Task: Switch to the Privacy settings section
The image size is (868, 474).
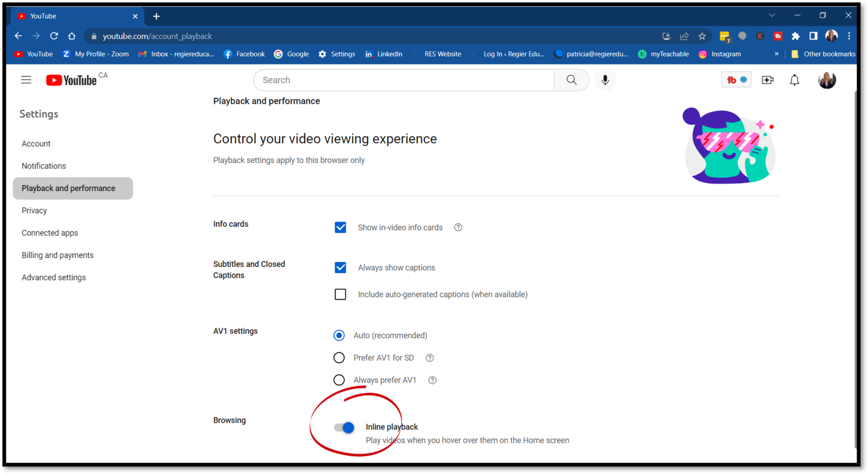Action: coord(34,210)
